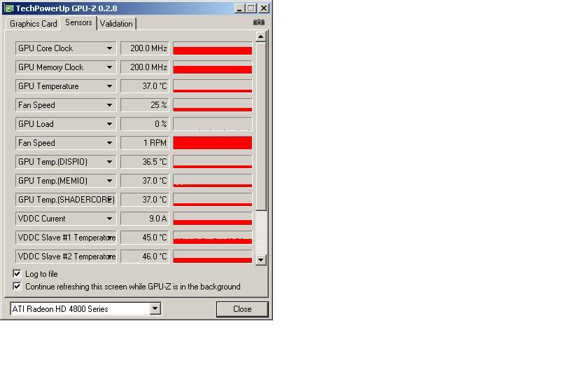
Task: Switch to the Graphics Card tab
Action: click(33, 24)
